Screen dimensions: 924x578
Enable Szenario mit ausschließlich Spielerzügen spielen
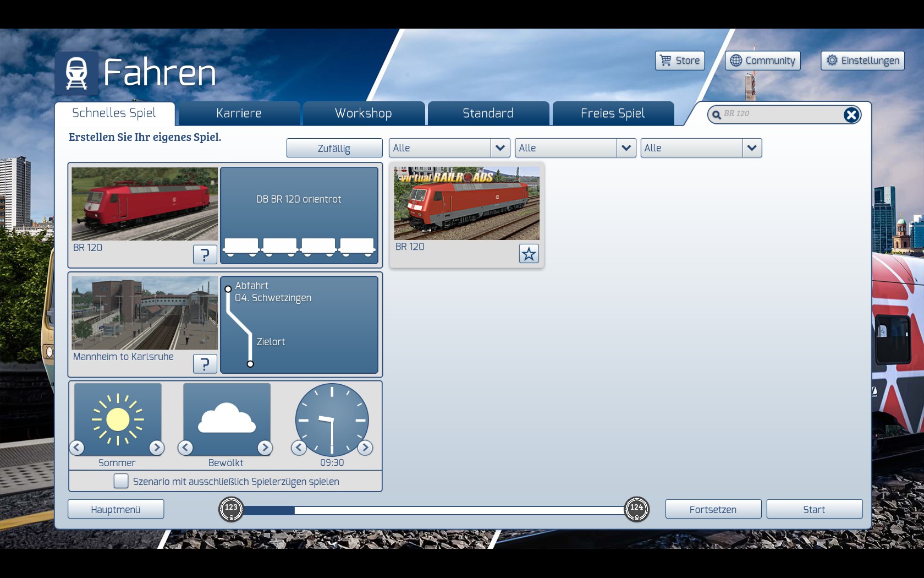pyautogui.click(x=121, y=481)
